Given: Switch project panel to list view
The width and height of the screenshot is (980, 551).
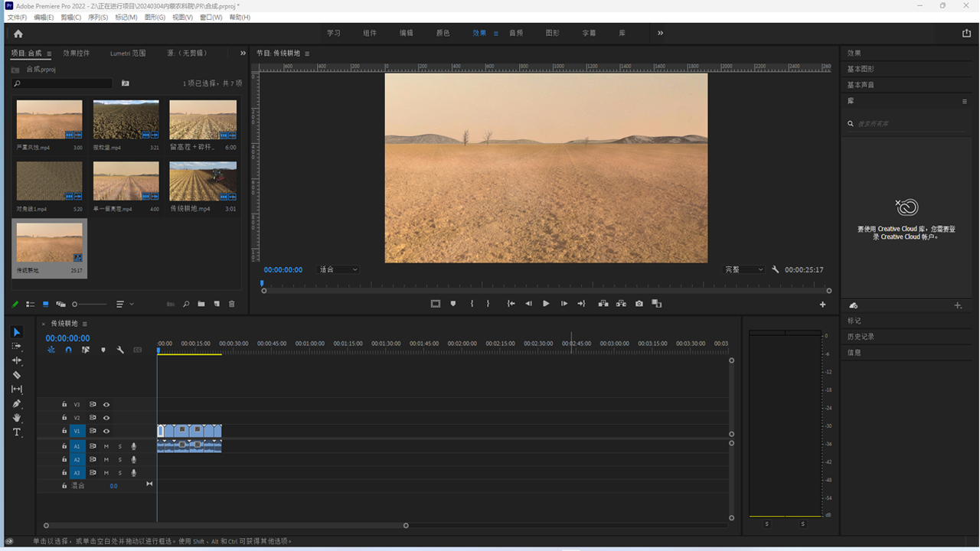Looking at the screenshot, I should pos(31,304).
